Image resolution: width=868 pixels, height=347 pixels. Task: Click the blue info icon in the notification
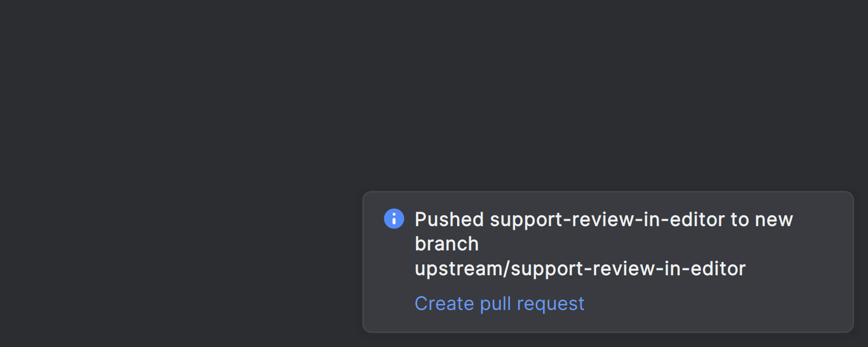(x=394, y=219)
